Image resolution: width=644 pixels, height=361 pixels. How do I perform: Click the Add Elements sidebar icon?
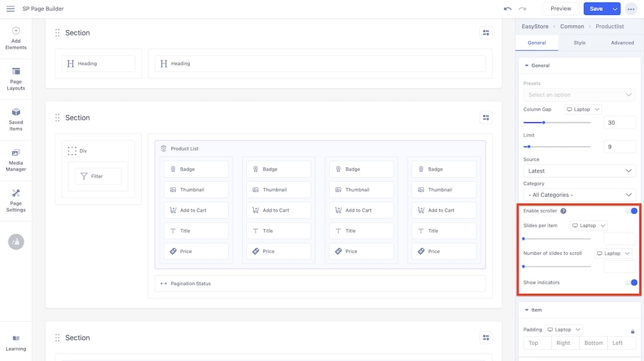point(16,38)
